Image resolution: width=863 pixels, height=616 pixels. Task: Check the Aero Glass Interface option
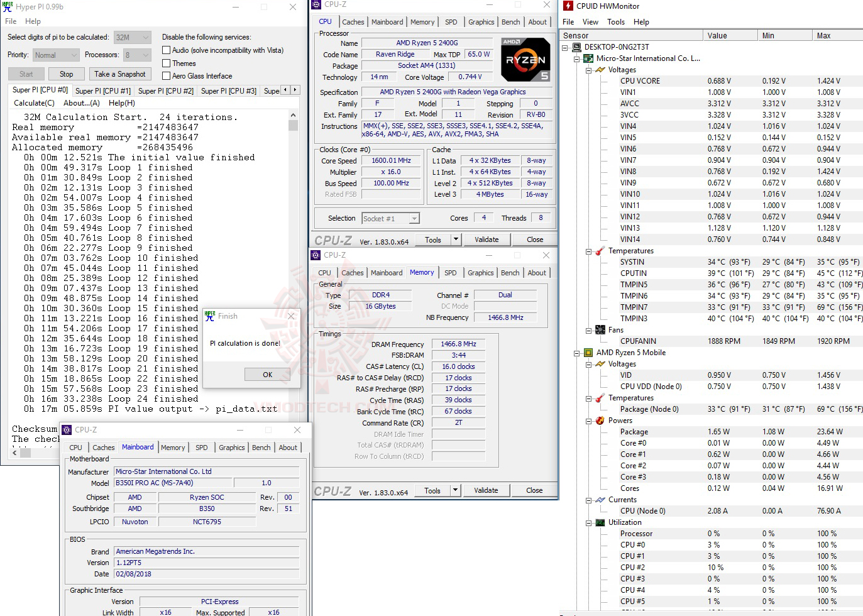click(167, 76)
